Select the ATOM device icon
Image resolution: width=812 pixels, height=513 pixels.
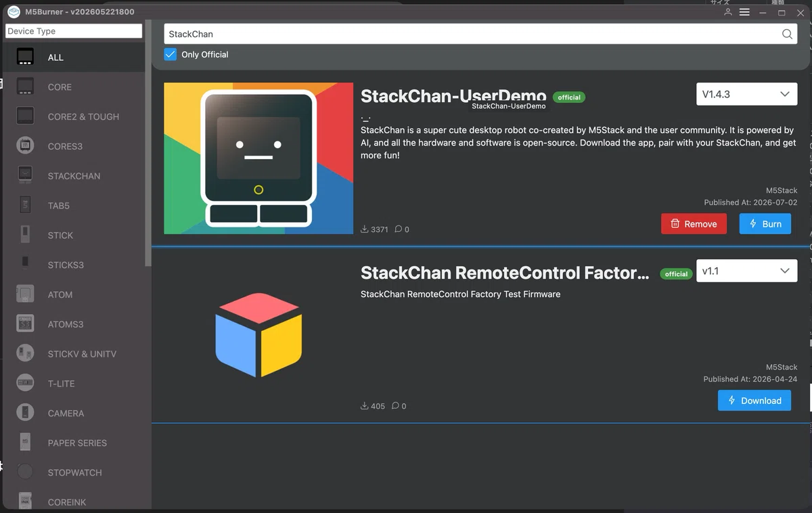point(25,294)
